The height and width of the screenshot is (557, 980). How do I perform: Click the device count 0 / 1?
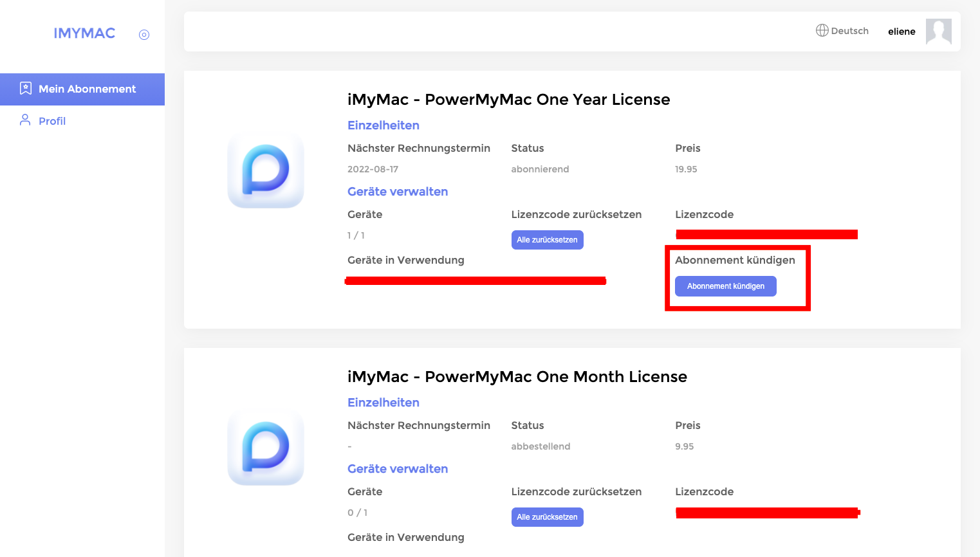click(358, 513)
